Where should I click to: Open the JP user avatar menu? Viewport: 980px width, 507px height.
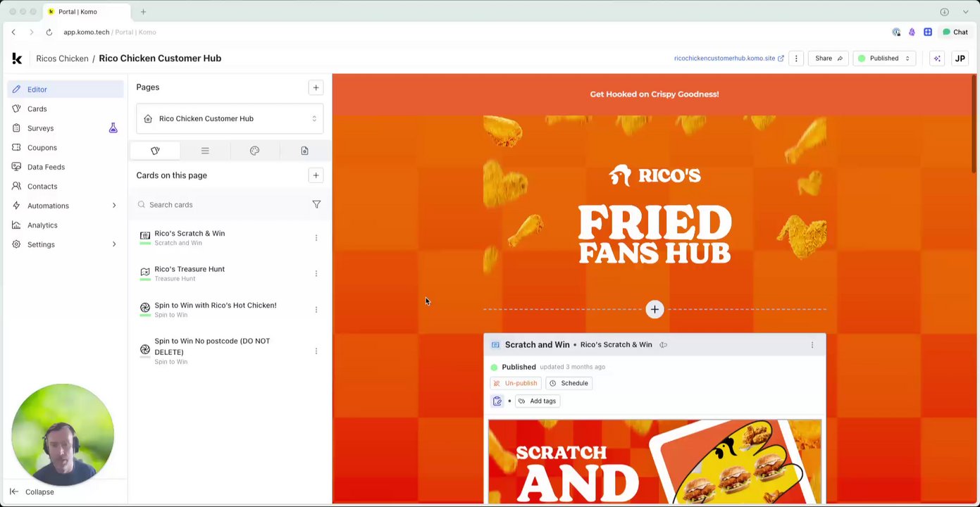(960, 58)
